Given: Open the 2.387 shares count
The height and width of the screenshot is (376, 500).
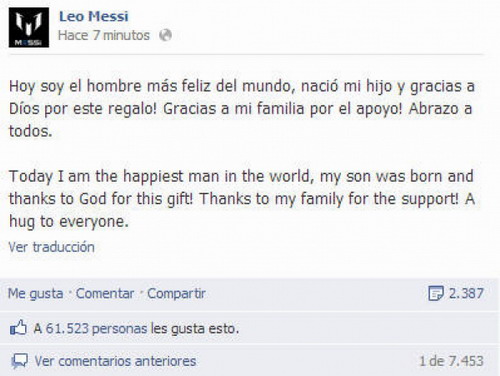Looking at the screenshot, I should (x=466, y=293).
